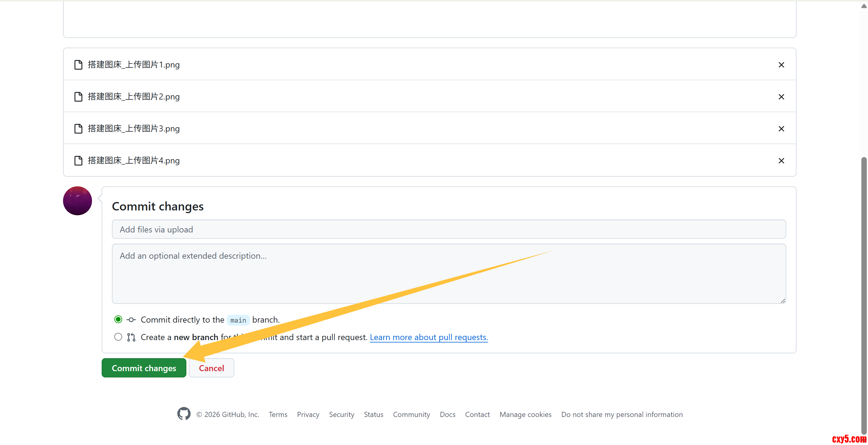868x445 pixels.
Task: Remove 搭建图床_上传图片4.png from upload list
Action: (781, 161)
